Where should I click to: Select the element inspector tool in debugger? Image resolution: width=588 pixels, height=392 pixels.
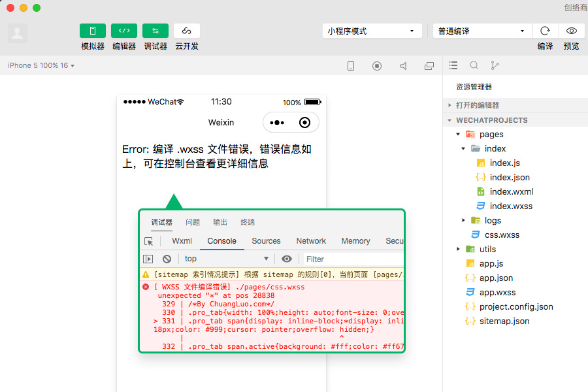click(150, 240)
